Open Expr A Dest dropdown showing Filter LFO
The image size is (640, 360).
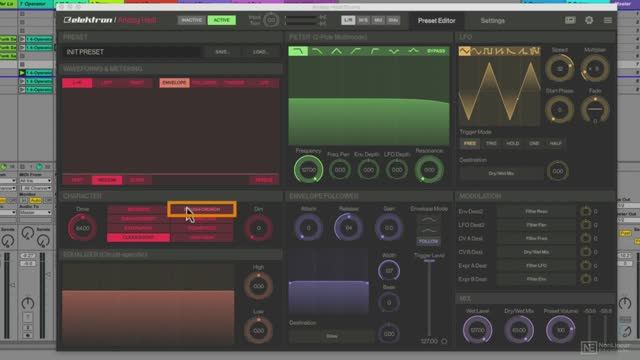coord(536,266)
